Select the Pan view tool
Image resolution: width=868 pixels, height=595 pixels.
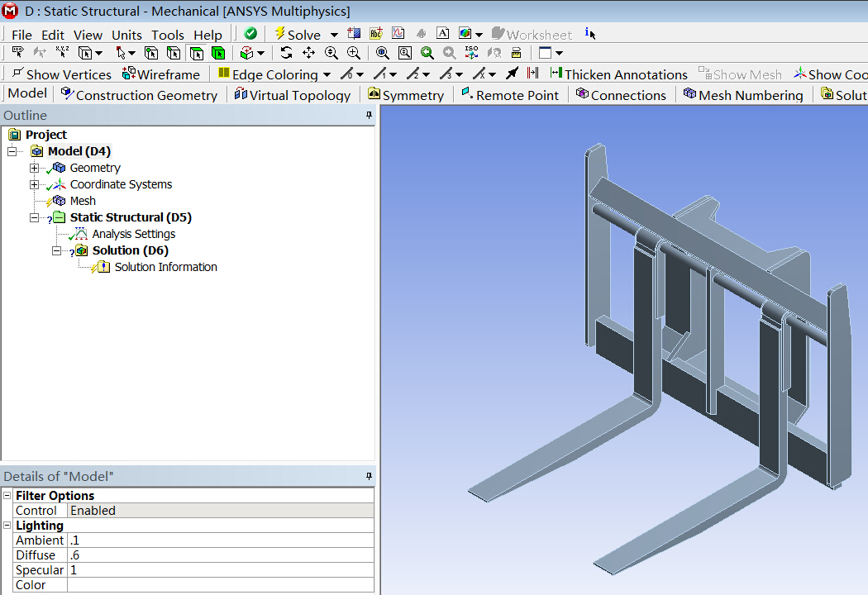308,53
